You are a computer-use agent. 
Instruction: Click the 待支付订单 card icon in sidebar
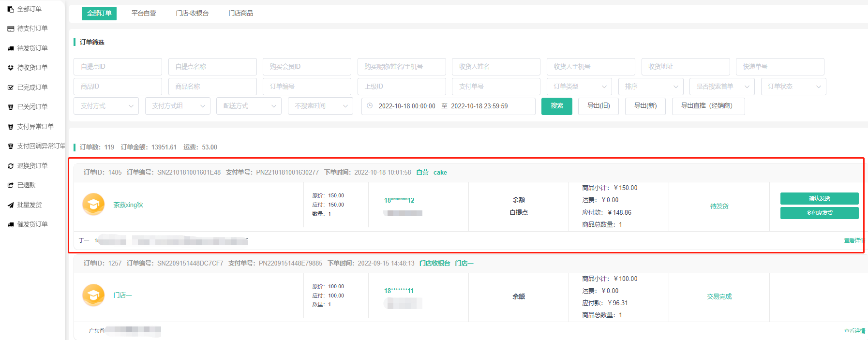pyautogui.click(x=11, y=29)
